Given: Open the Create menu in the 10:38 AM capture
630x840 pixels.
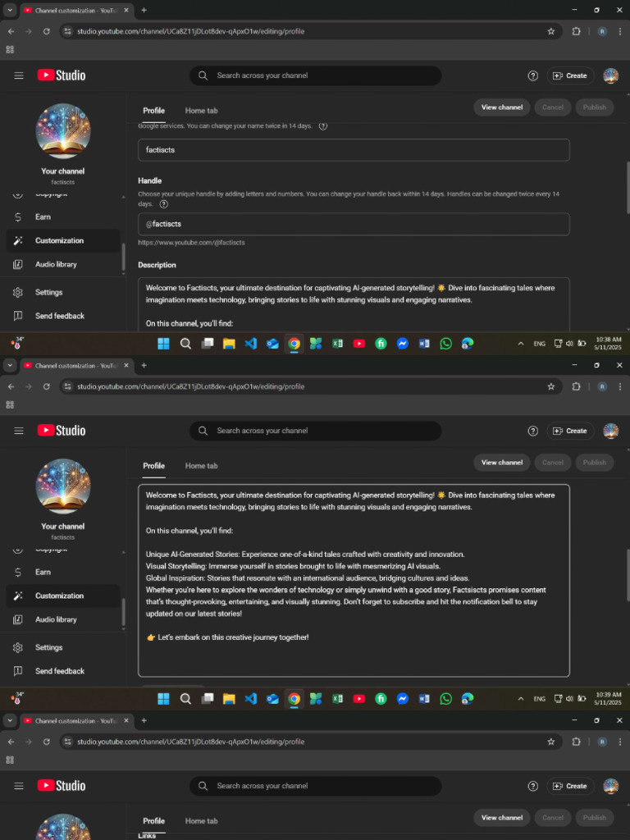Looking at the screenshot, I should pyautogui.click(x=571, y=75).
